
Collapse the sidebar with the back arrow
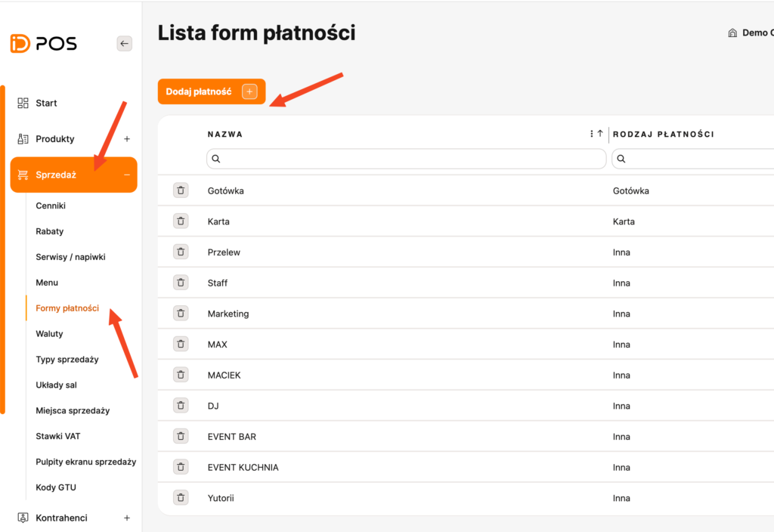coord(125,44)
